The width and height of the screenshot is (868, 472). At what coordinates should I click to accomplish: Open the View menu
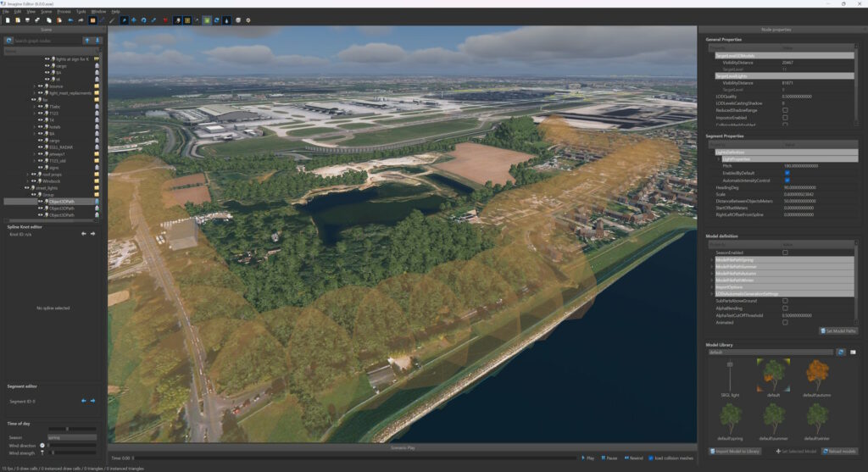click(x=31, y=12)
